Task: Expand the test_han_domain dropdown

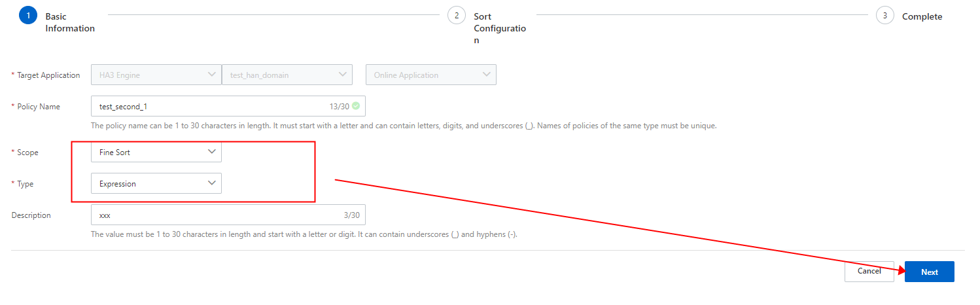Action: click(287, 75)
